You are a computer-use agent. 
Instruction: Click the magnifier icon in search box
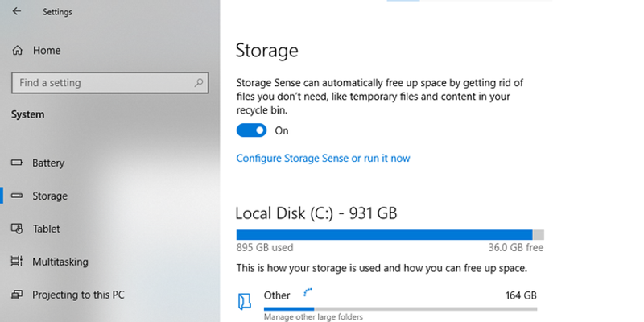(198, 82)
